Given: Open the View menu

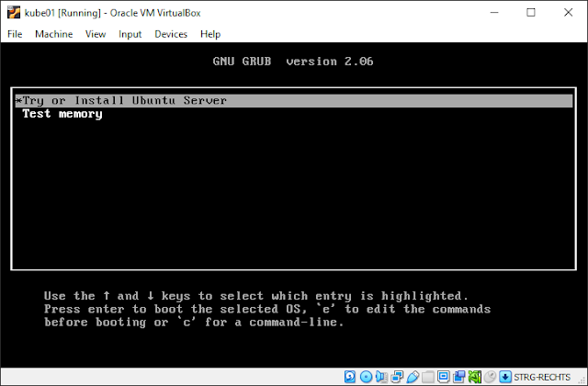Looking at the screenshot, I should 96,34.
